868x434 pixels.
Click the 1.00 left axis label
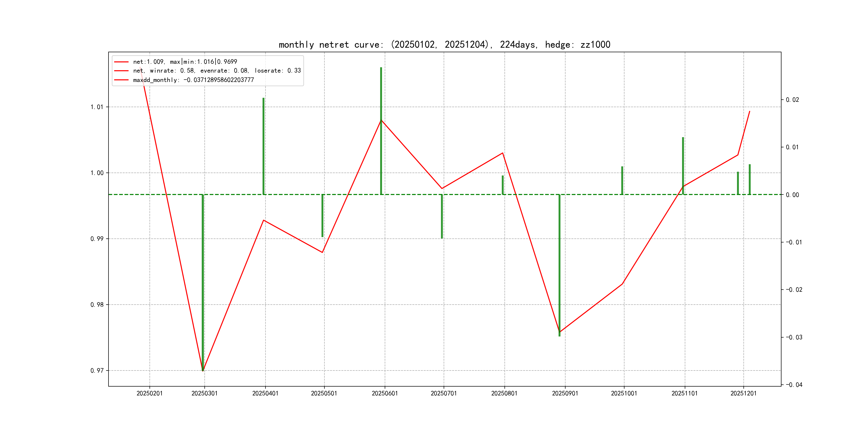coord(97,173)
